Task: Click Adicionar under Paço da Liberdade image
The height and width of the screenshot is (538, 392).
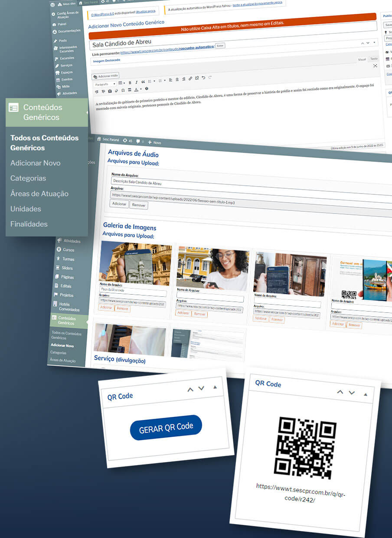Action: [106, 307]
